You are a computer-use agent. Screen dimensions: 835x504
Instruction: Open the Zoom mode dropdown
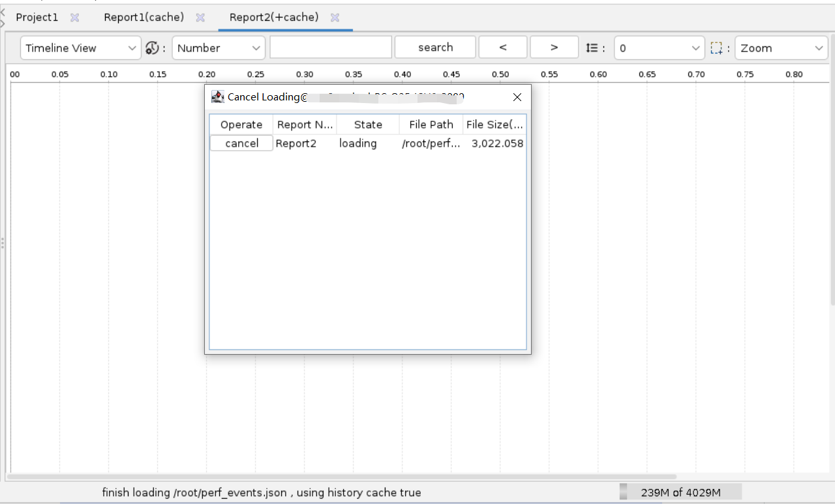(x=781, y=48)
